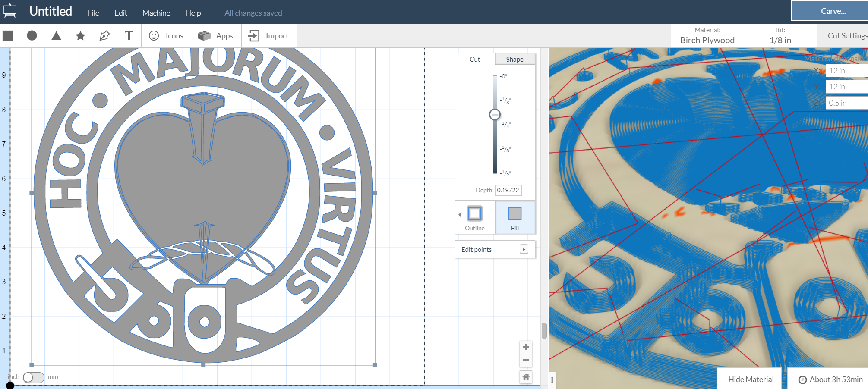Viewport: 868px width, 389px height.
Task: Open the Material Birch Plywood selector
Action: pyautogui.click(x=707, y=36)
